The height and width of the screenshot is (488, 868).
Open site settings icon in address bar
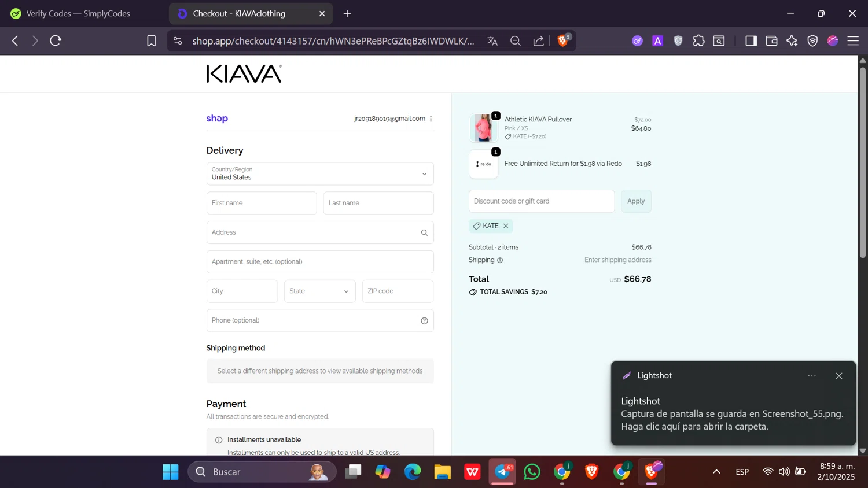(x=178, y=41)
